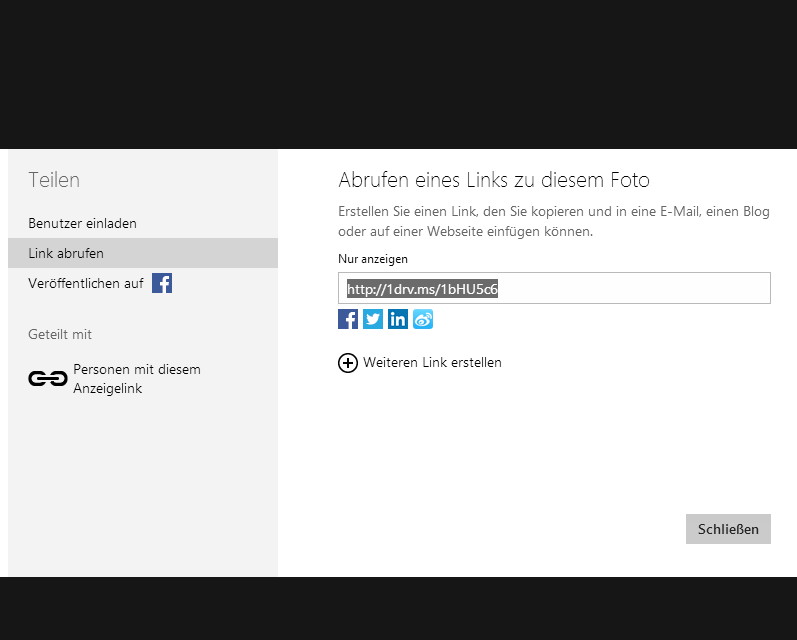
Task: Click Facebook icon next to Veröffentlichen auf
Action: click(x=162, y=283)
